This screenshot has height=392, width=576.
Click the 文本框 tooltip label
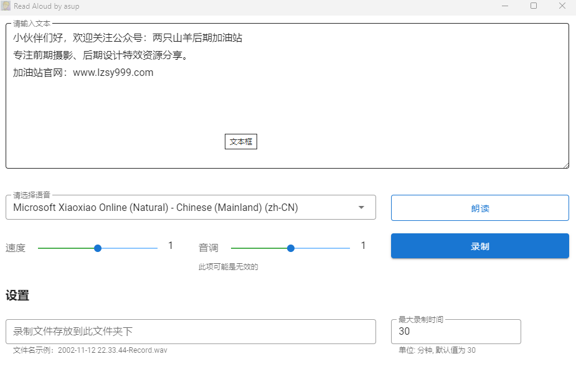coord(241,142)
